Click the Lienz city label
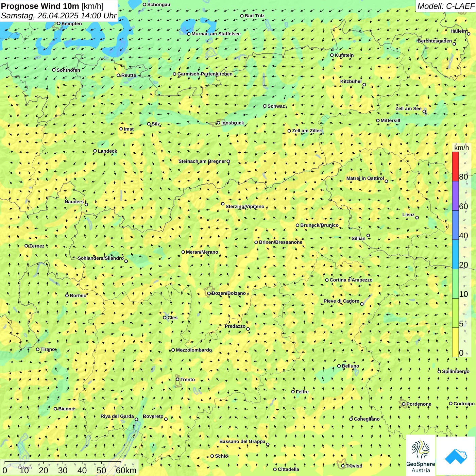 tap(408, 215)
